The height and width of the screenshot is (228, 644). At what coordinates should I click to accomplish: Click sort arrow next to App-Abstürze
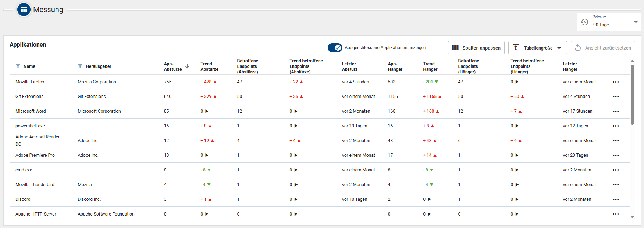pos(187,66)
